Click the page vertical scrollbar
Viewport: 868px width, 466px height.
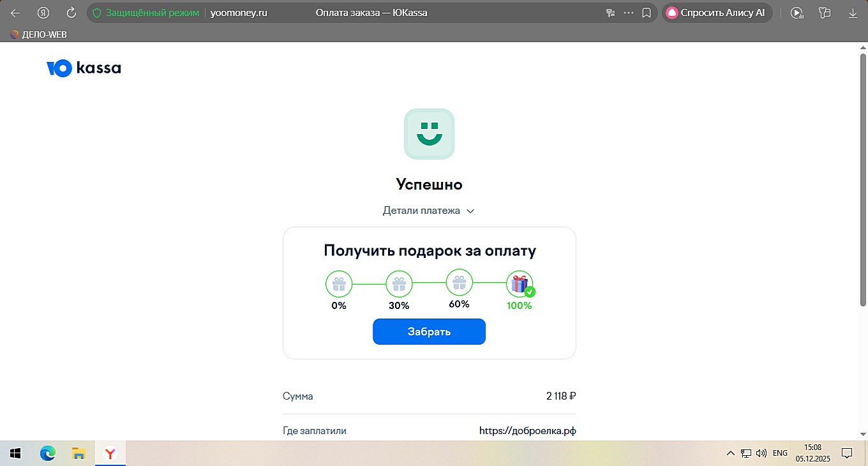(863, 243)
